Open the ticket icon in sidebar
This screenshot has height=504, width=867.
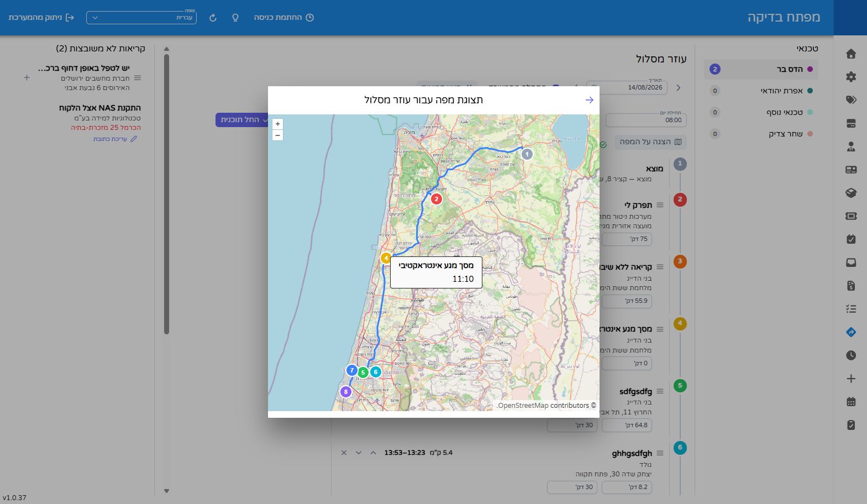pos(851,216)
